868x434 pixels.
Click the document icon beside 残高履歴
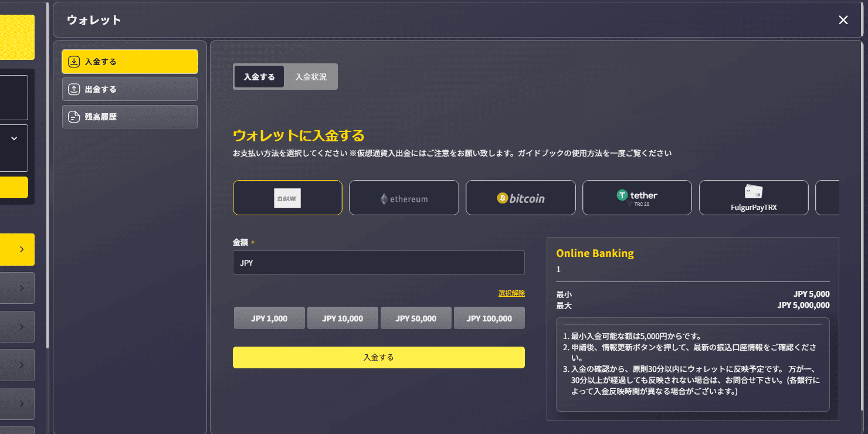74,117
